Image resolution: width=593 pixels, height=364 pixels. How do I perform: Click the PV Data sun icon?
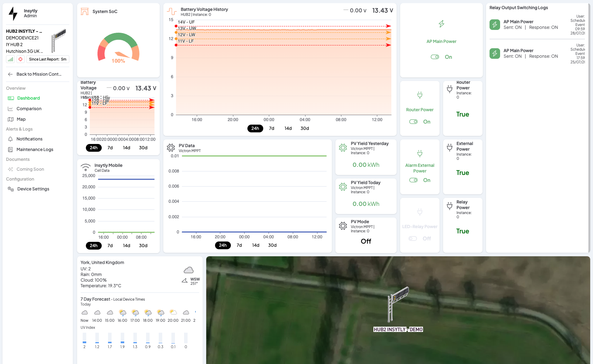(x=171, y=148)
